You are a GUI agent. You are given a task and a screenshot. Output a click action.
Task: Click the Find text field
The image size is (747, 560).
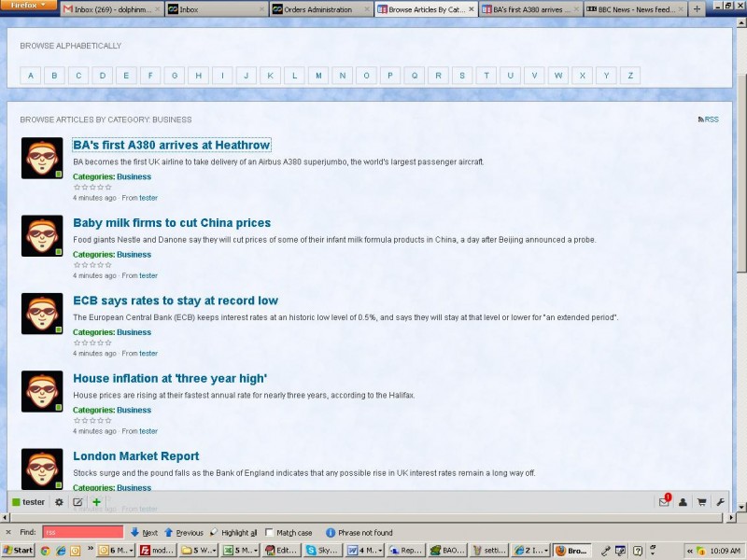click(x=83, y=532)
